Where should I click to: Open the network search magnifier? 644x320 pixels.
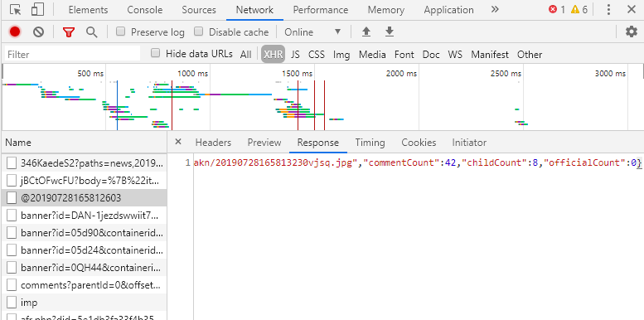tap(91, 32)
